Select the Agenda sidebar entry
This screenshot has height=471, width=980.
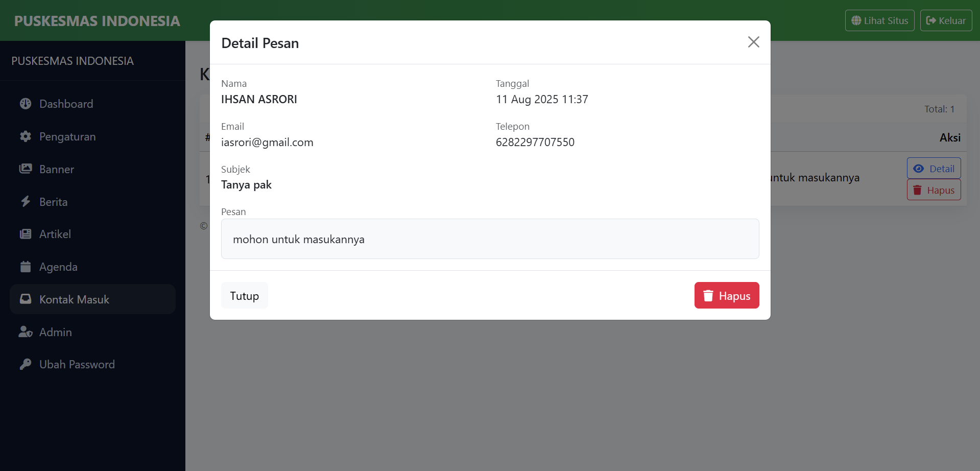[58, 267]
